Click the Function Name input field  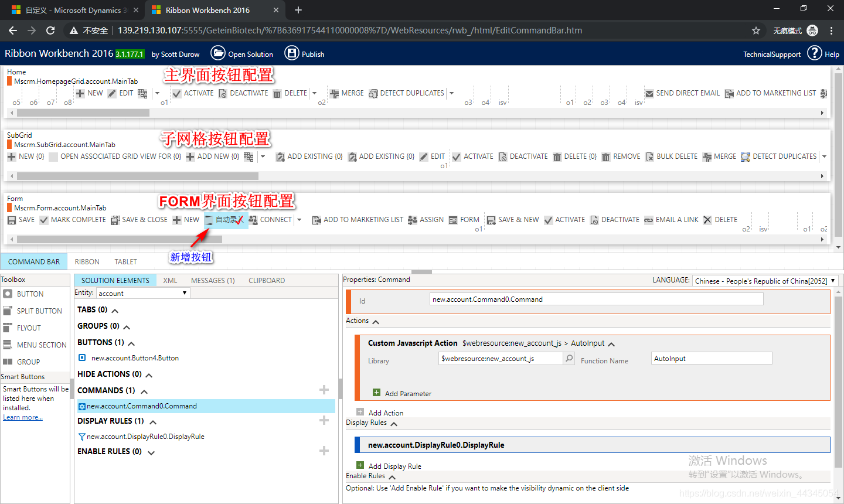point(712,358)
